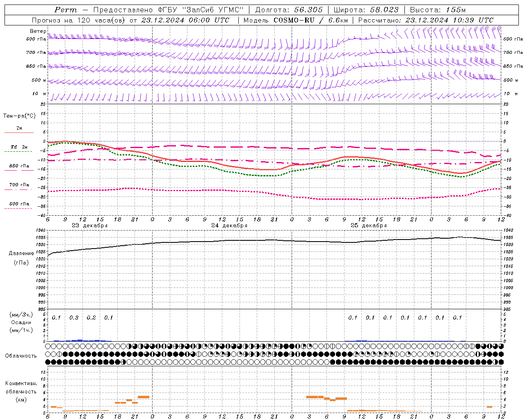
Task: Click the "500 м" wind level label on left
Action: pyautogui.click(x=39, y=80)
